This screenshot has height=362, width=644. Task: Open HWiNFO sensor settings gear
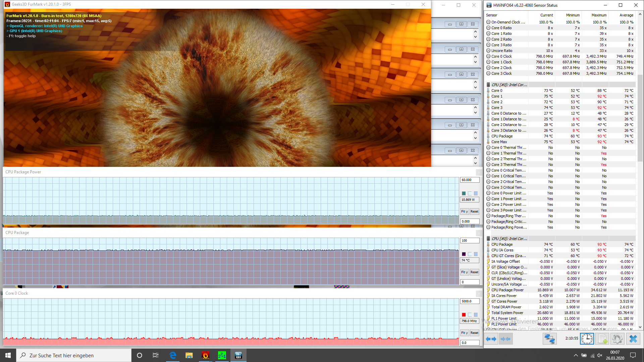pos(617,339)
